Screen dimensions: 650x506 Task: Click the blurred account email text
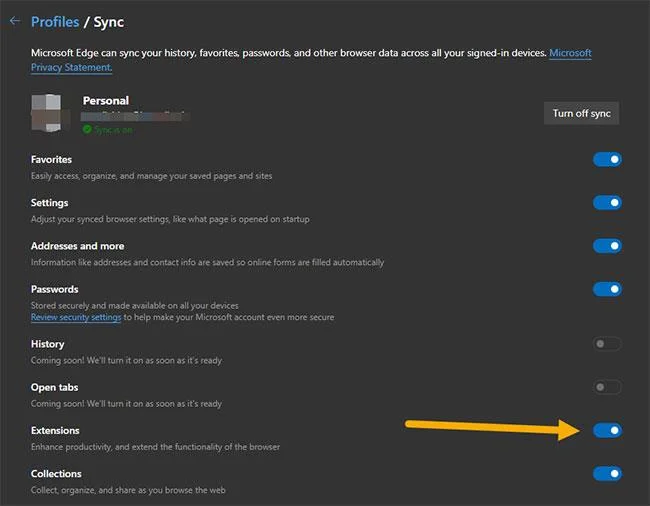[135, 116]
